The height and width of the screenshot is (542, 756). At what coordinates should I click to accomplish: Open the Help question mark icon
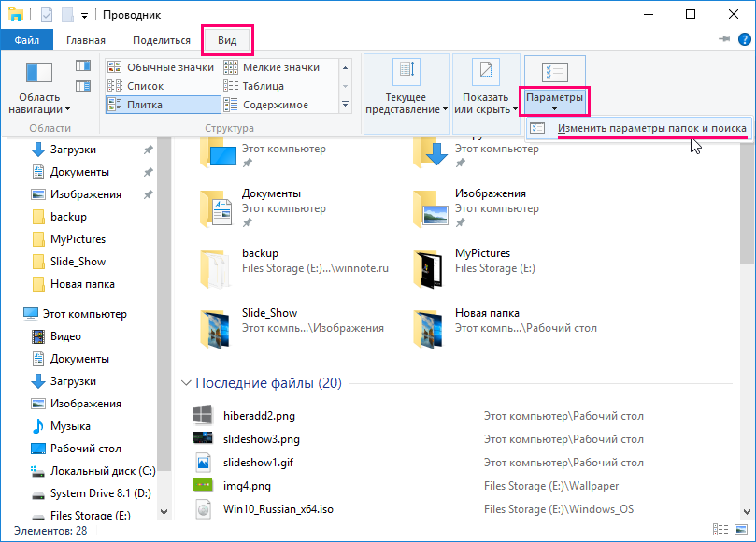pyautogui.click(x=745, y=39)
